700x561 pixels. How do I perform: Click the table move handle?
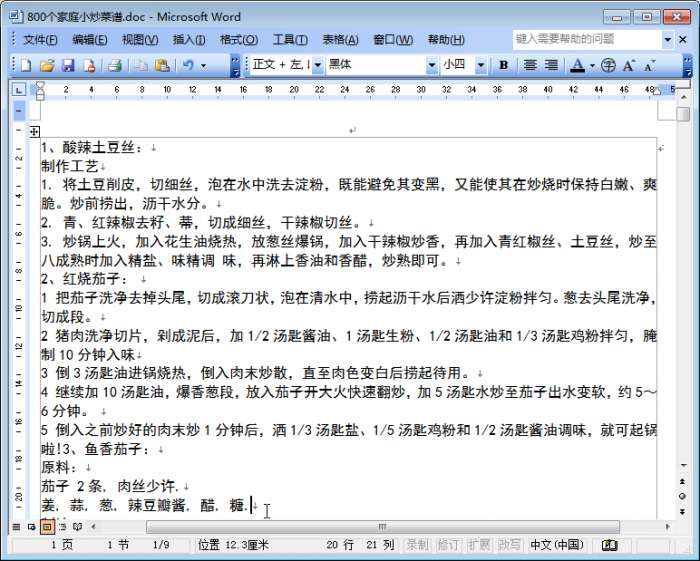(x=34, y=132)
